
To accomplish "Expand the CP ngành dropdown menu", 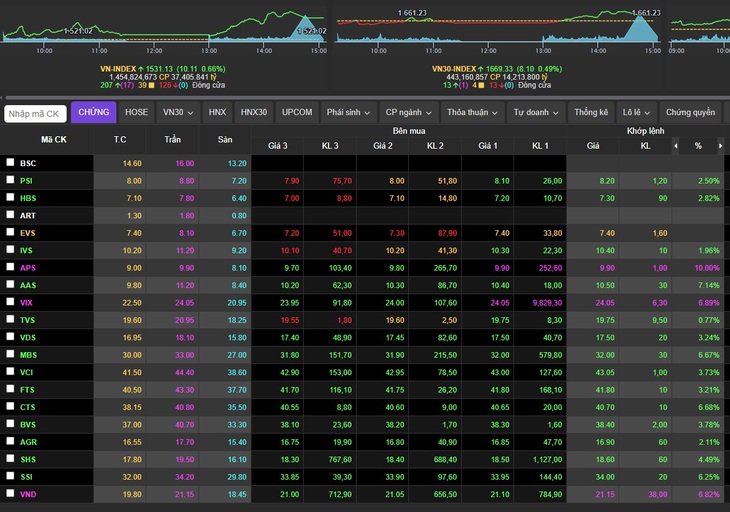I will (409, 113).
